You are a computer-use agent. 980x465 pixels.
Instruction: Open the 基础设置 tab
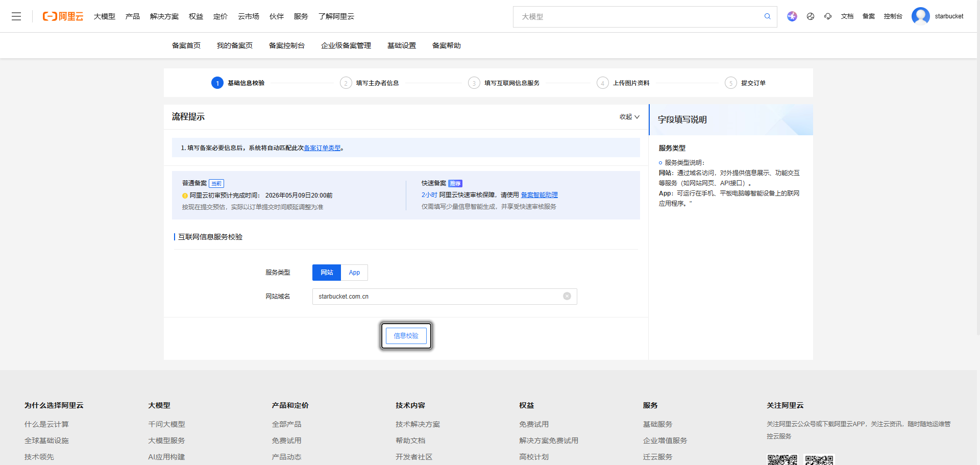(402, 45)
